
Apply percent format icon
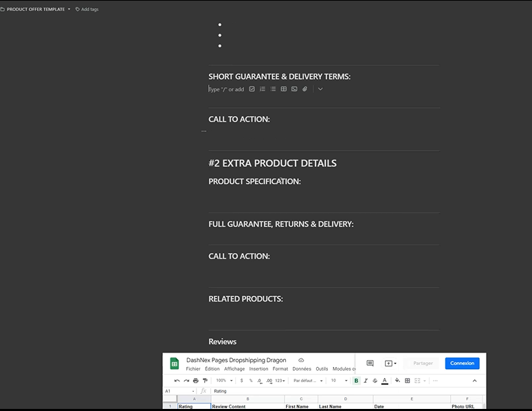[251, 381]
